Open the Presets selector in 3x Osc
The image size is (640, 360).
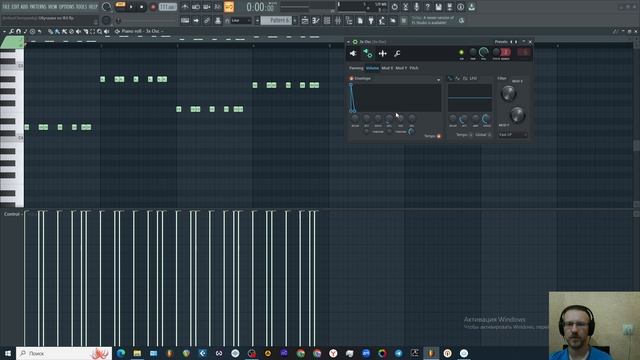pos(501,42)
